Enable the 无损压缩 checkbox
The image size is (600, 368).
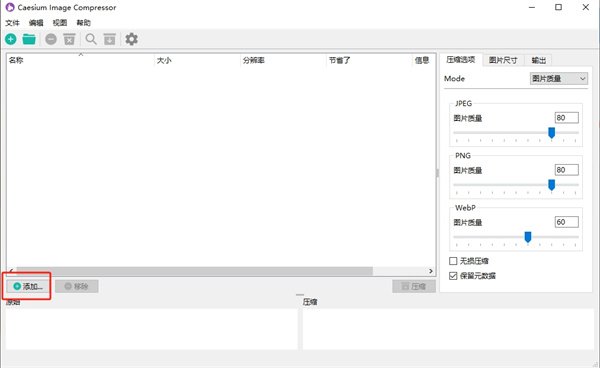click(x=453, y=261)
